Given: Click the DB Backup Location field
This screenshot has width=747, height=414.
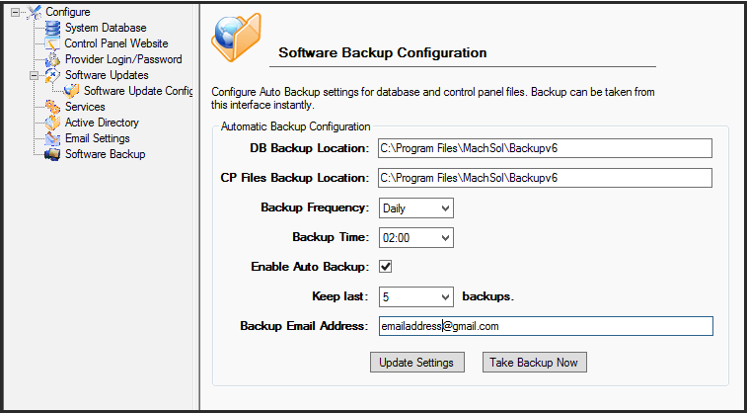Looking at the screenshot, I should [544, 149].
